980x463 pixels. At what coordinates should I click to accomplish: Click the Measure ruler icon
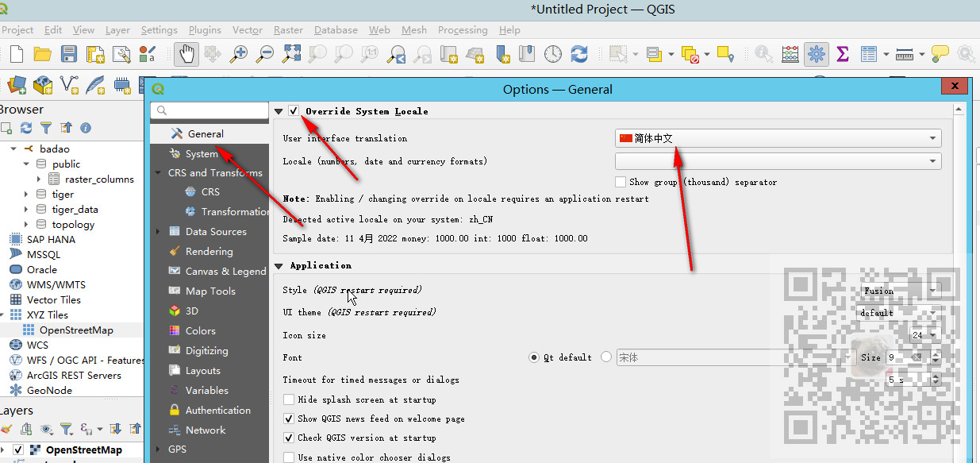904,54
